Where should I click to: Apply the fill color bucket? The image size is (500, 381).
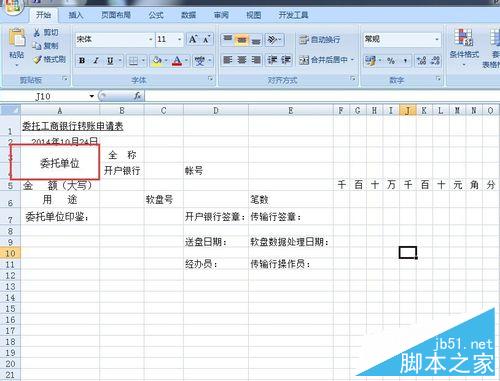[x=156, y=61]
